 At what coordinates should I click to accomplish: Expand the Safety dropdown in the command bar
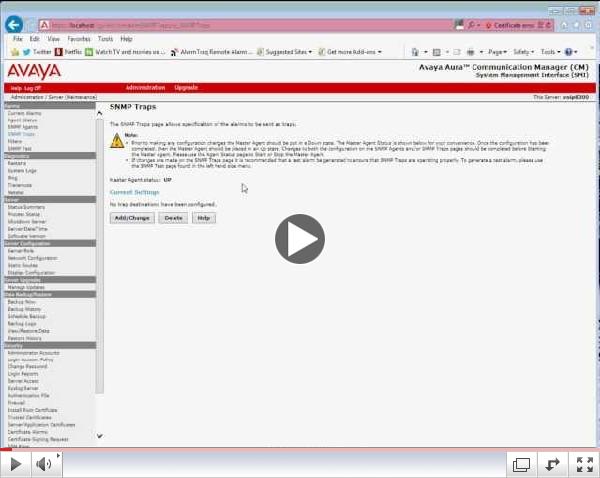click(x=523, y=52)
